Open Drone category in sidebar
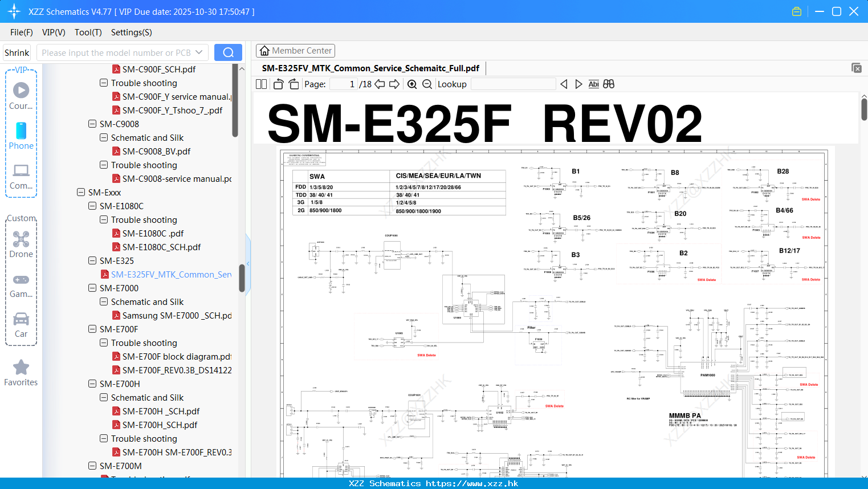Image resolution: width=868 pixels, height=489 pixels. 21,244
